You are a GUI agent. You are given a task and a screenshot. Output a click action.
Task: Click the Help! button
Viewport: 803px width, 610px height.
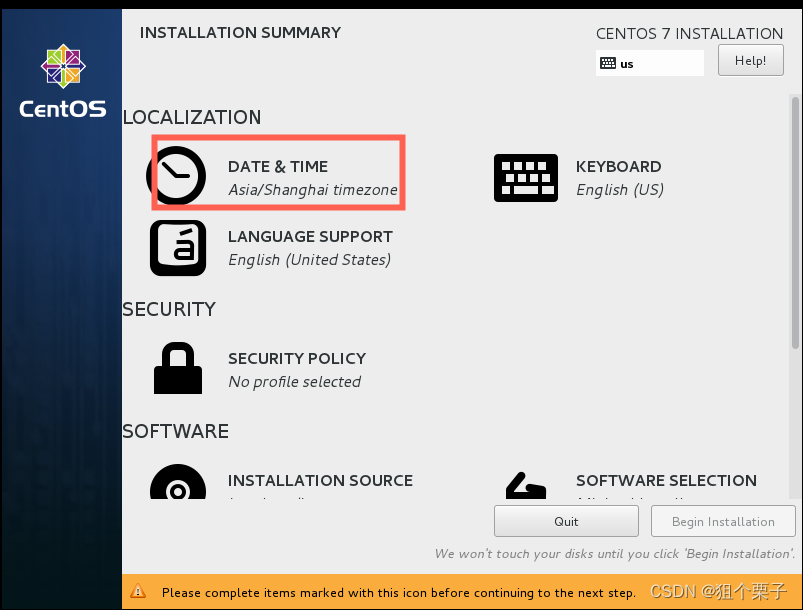click(750, 60)
